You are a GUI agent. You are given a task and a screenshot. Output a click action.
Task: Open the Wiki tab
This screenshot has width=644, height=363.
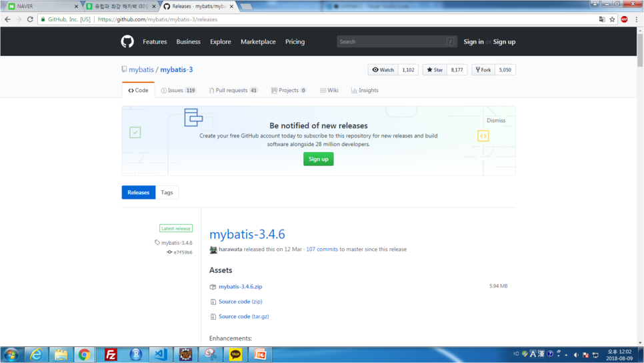[x=329, y=90]
